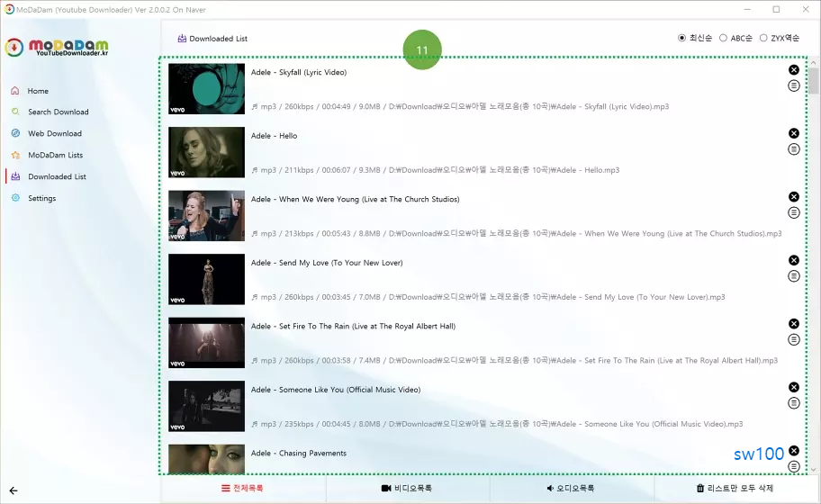Click the Adele - Skyfall thumbnail
This screenshot has height=504, width=821.
coord(206,88)
